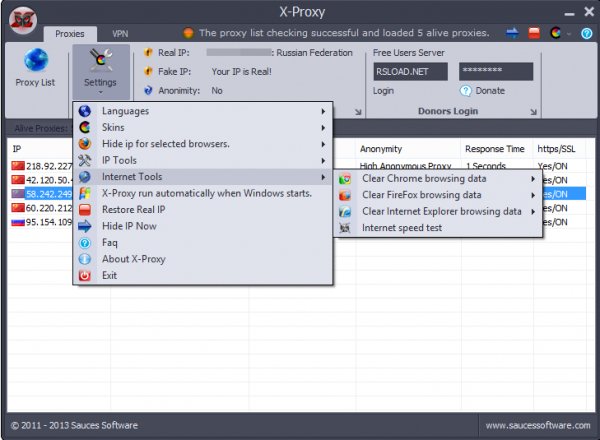Select the proxy row starting 95.154.109
600x440 pixels.
(42, 222)
